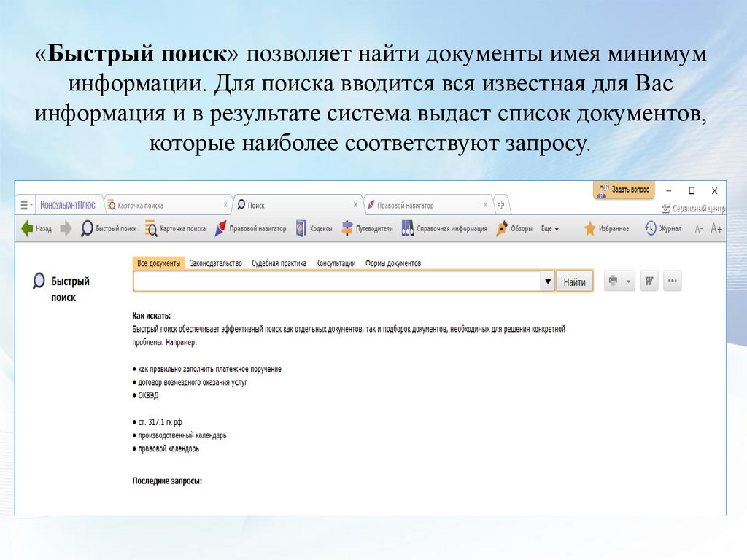Expand the Еще dropdown menu

coord(550,228)
